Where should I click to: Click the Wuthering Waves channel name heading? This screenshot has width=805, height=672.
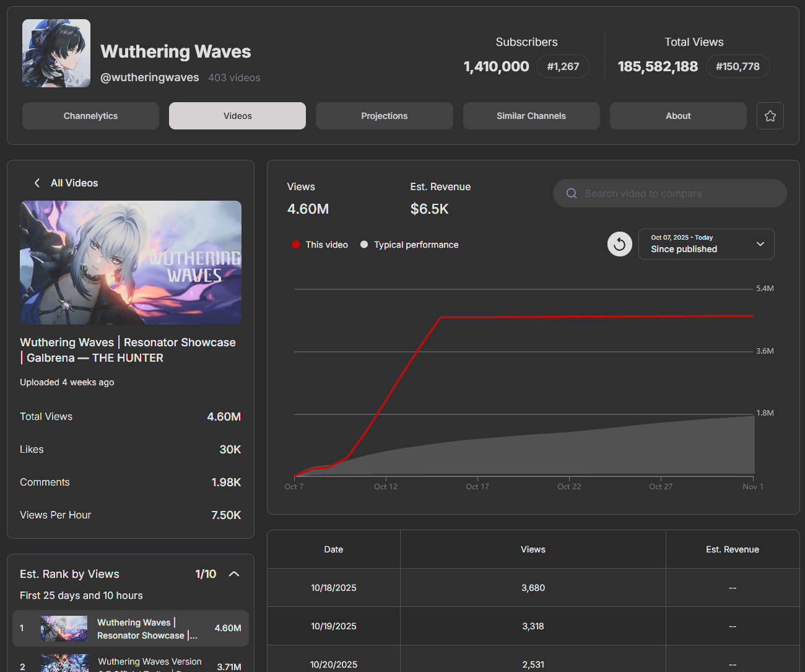point(176,51)
